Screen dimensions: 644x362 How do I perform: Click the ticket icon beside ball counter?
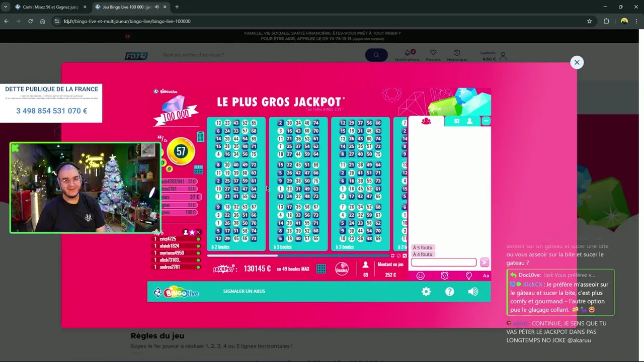[x=201, y=137]
